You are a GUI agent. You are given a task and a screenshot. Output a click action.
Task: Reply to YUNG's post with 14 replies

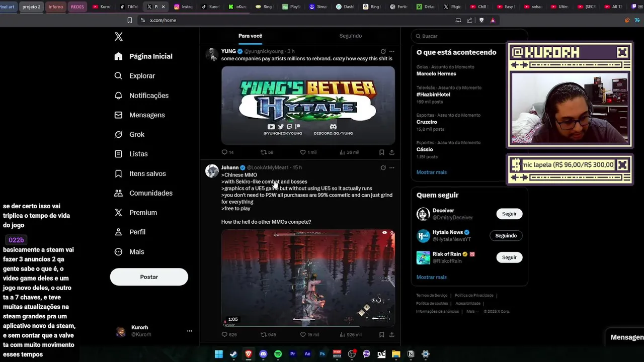tap(227, 152)
